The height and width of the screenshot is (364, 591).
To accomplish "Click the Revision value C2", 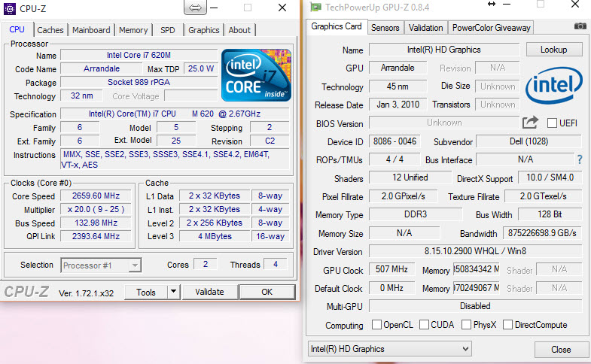I will (270, 141).
